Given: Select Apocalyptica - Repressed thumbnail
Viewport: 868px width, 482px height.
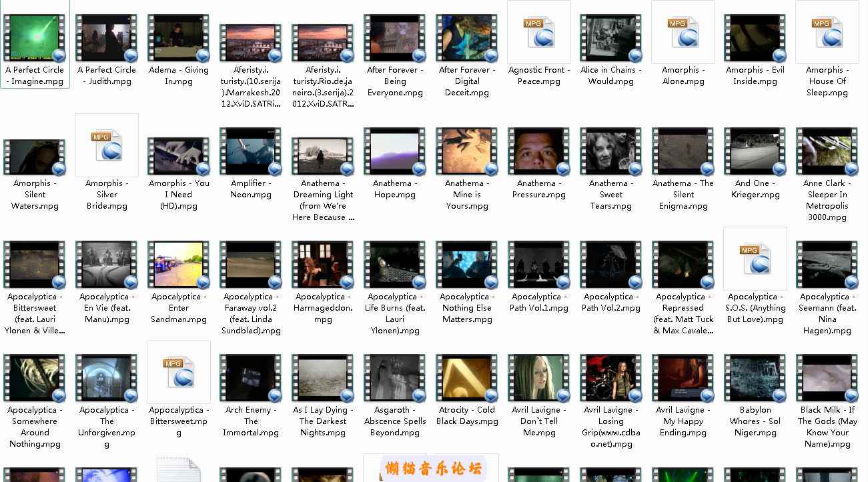Looking at the screenshot, I should point(683,265).
